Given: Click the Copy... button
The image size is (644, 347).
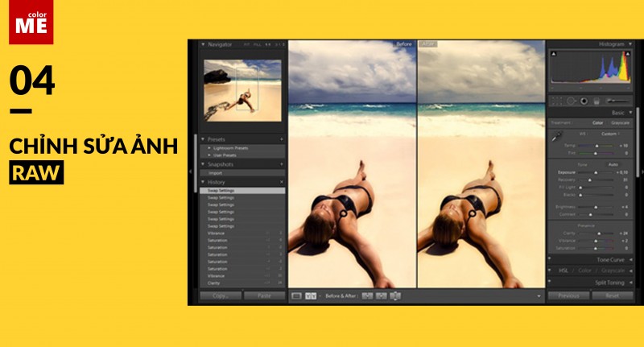Looking at the screenshot, I should pos(220,295).
